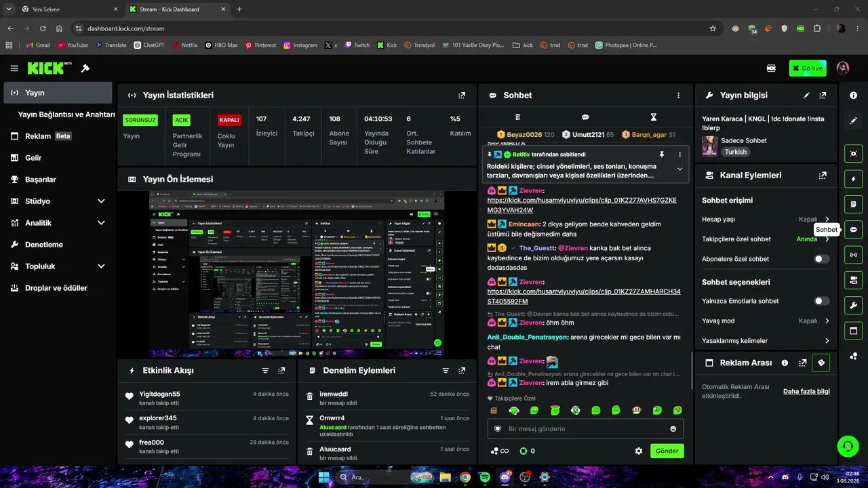Pop out the Yayın İstatistikleri panel
This screenshot has height=488, width=868.
(462, 96)
